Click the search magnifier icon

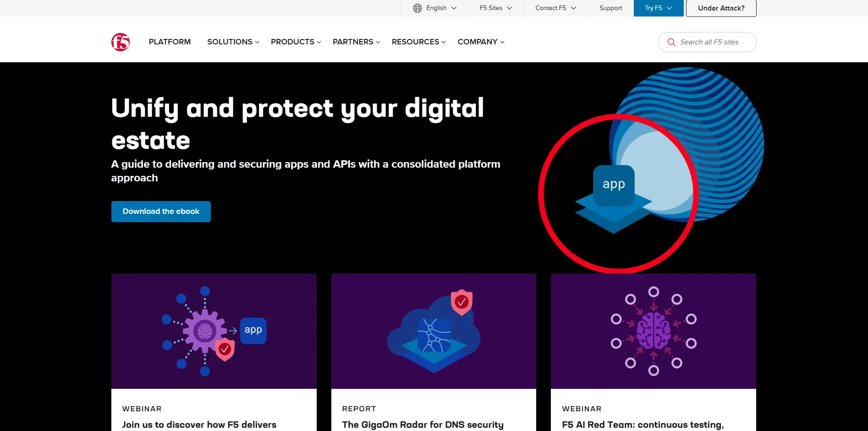tap(671, 42)
